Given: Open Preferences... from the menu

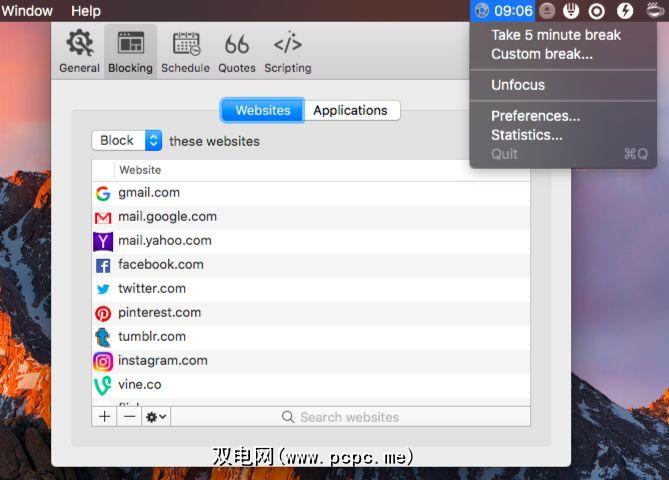Looking at the screenshot, I should (535, 116).
